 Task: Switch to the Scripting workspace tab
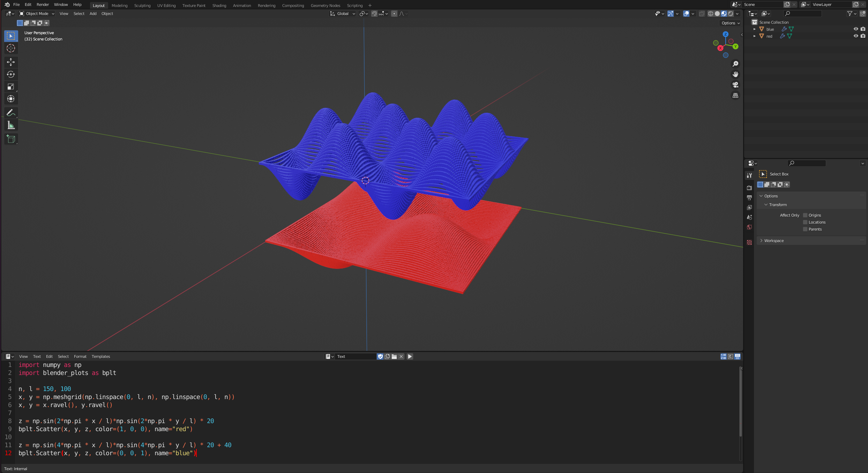click(x=354, y=6)
